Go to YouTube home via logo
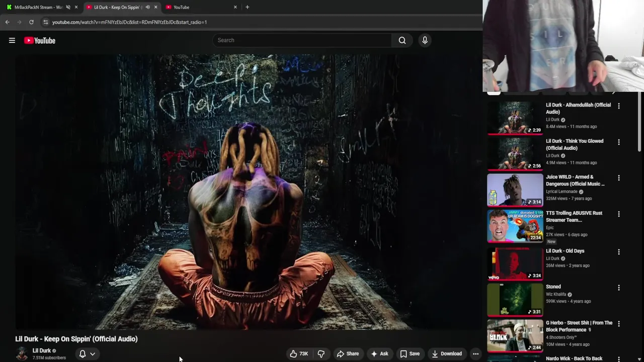Screen dimensions: 644x362 point(40,41)
